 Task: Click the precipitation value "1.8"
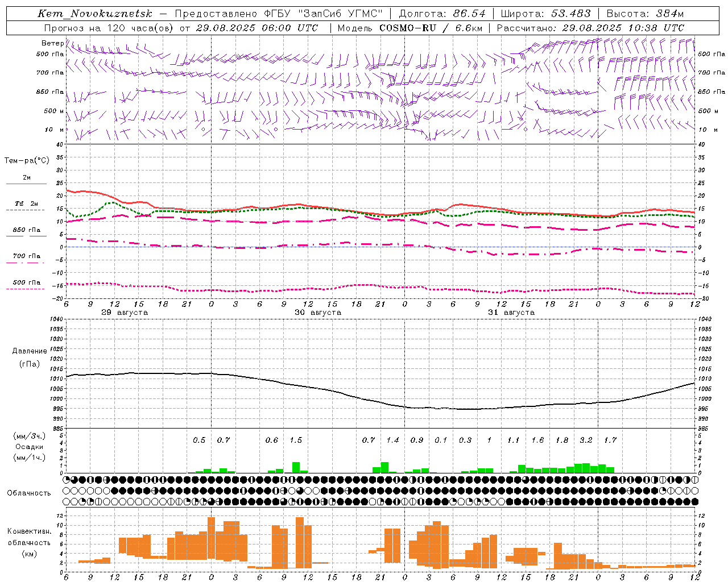[x=562, y=440]
